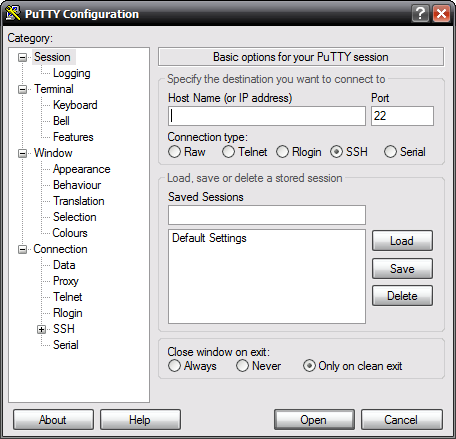Click the About button
456x439 pixels.
point(53,420)
